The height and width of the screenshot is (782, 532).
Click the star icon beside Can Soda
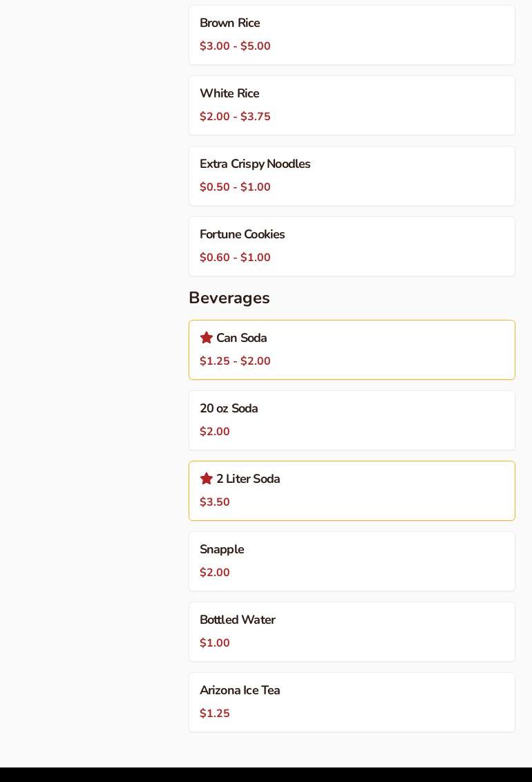click(206, 338)
